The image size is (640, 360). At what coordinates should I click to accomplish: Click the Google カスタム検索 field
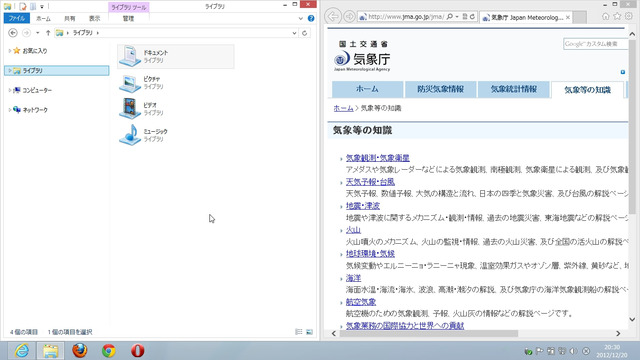(x=596, y=44)
